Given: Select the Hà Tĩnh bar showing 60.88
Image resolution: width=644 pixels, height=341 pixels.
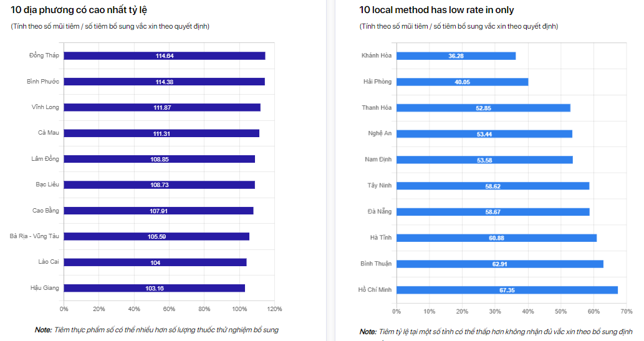Looking at the screenshot, I should pyautogui.click(x=496, y=238).
